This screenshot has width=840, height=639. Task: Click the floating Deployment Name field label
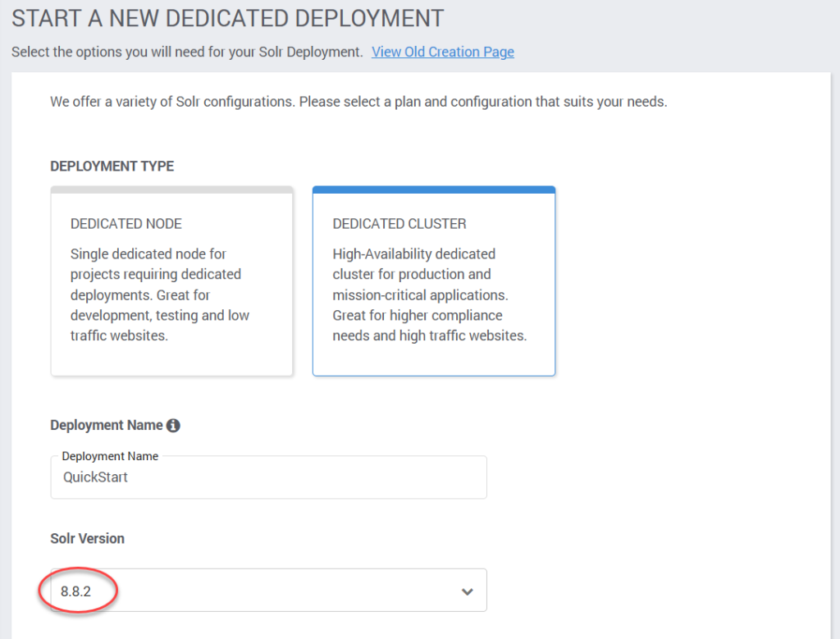click(x=110, y=456)
